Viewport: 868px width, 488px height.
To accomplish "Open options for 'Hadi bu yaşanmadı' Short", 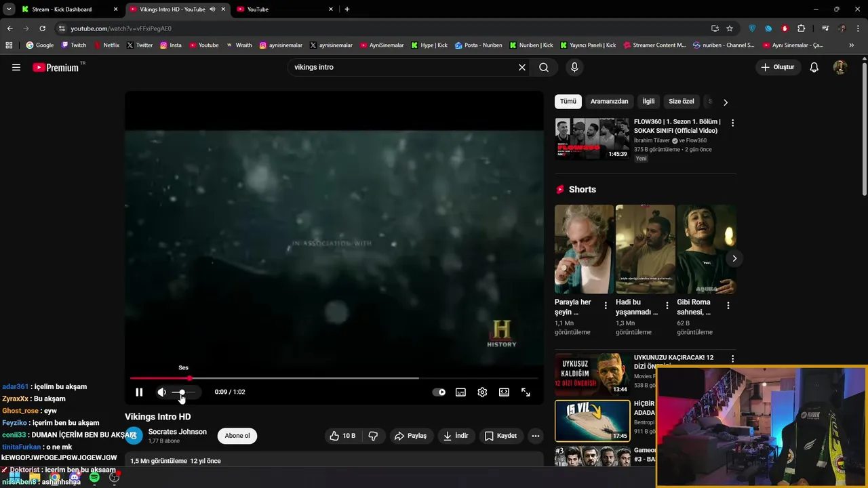I will click(x=667, y=306).
